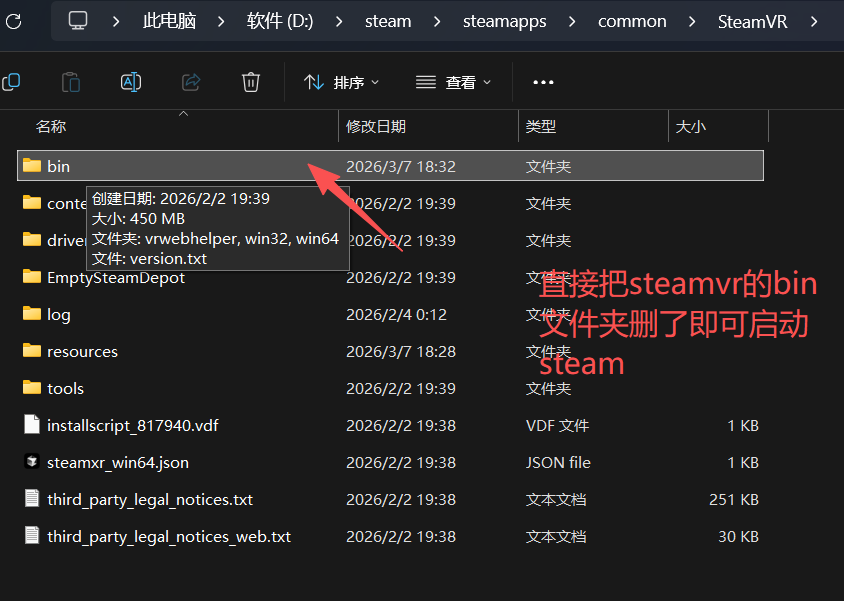Click the third_party_legal_notices_web.txt file icon
The image size is (844, 601).
pos(32,535)
